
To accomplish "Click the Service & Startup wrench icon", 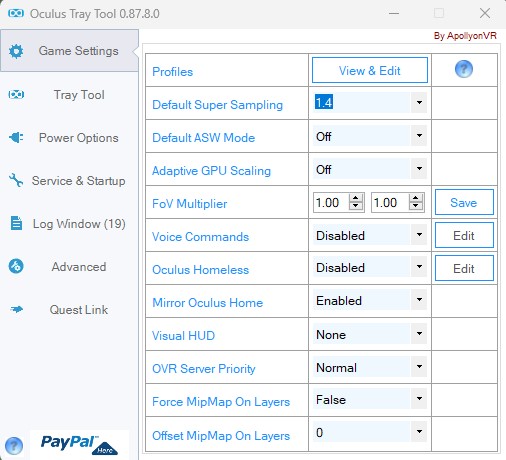I will coord(16,180).
